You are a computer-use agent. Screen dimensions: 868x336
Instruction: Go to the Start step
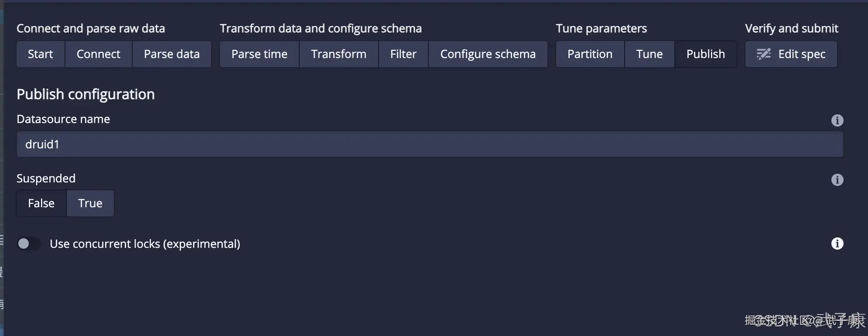[x=40, y=54]
